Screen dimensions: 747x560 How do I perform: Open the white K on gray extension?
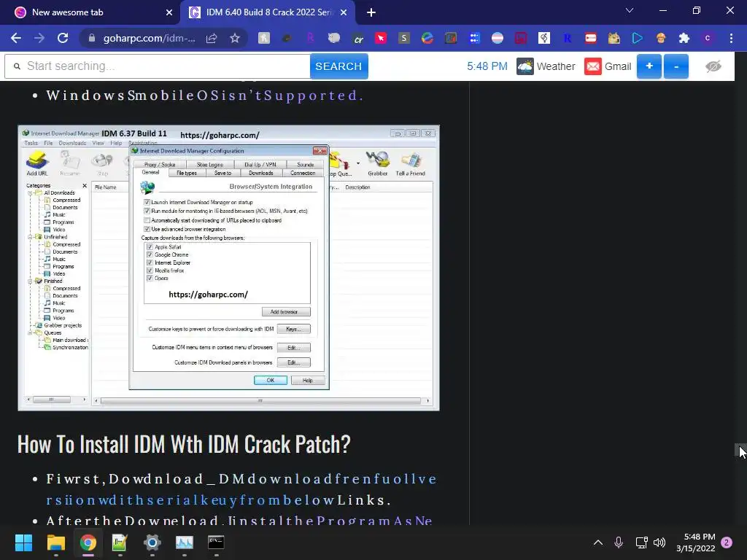click(x=264, y=38)
